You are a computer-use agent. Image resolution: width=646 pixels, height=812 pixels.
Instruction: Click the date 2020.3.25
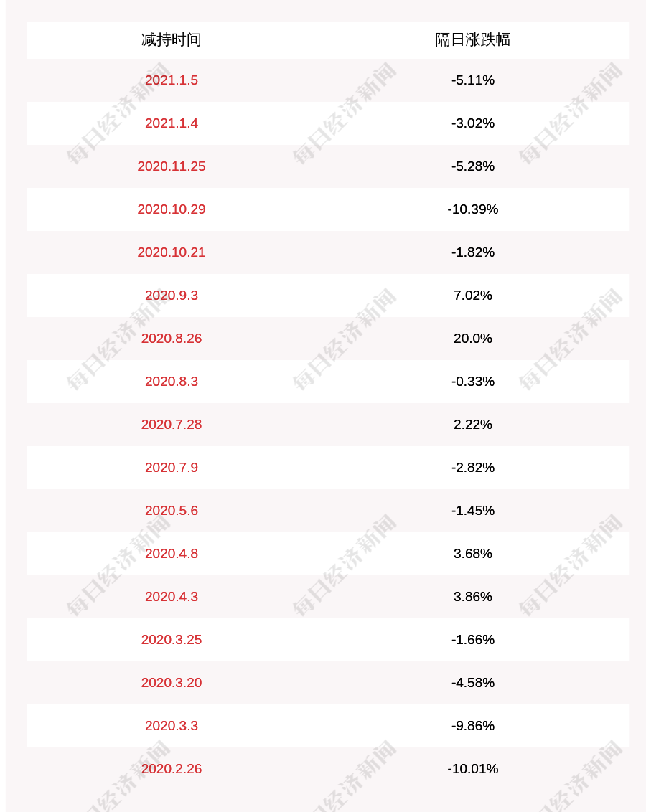[172, 640]
